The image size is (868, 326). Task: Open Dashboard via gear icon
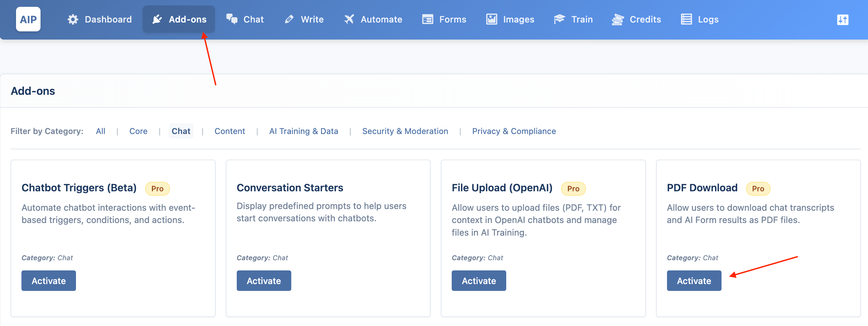tap(73, 19)
